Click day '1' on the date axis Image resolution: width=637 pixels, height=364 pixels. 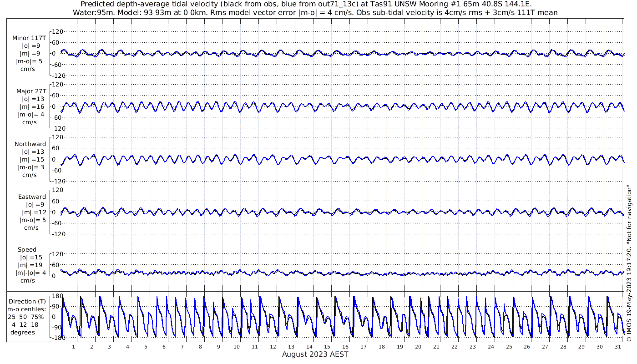click(x=73, y=347)
